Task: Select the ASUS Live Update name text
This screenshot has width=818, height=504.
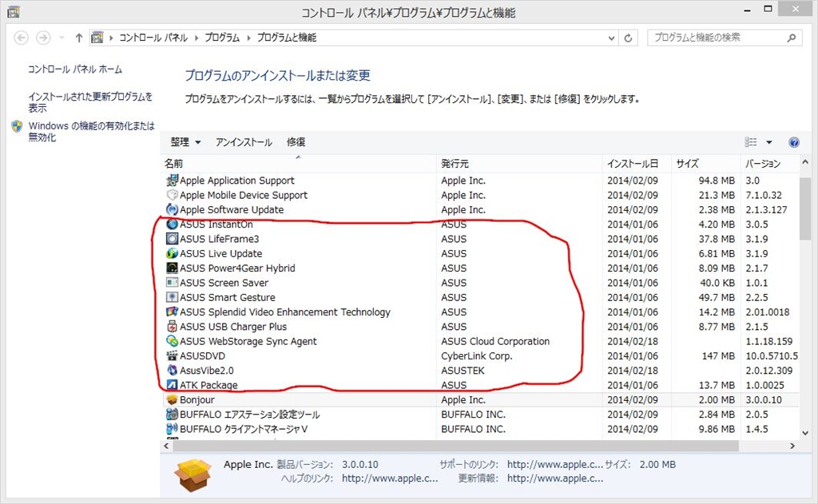Action: tap(220, 253)
